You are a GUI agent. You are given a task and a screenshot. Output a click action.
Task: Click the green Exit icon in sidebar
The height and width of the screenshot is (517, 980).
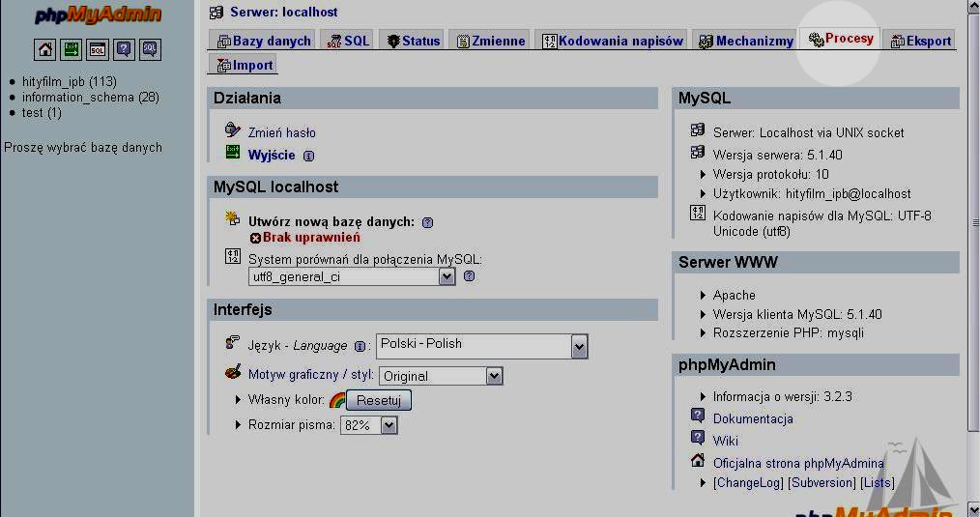click(72, 49)
